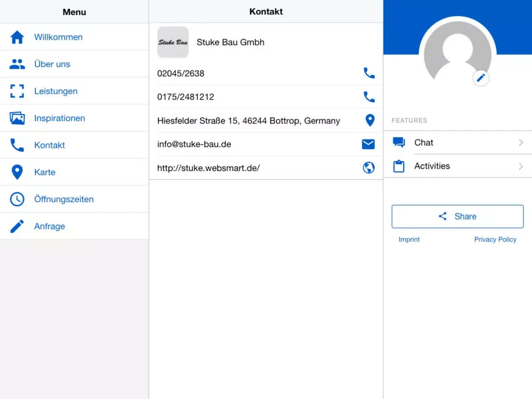Tap the Stuke Bau company logo

(173, 42)
